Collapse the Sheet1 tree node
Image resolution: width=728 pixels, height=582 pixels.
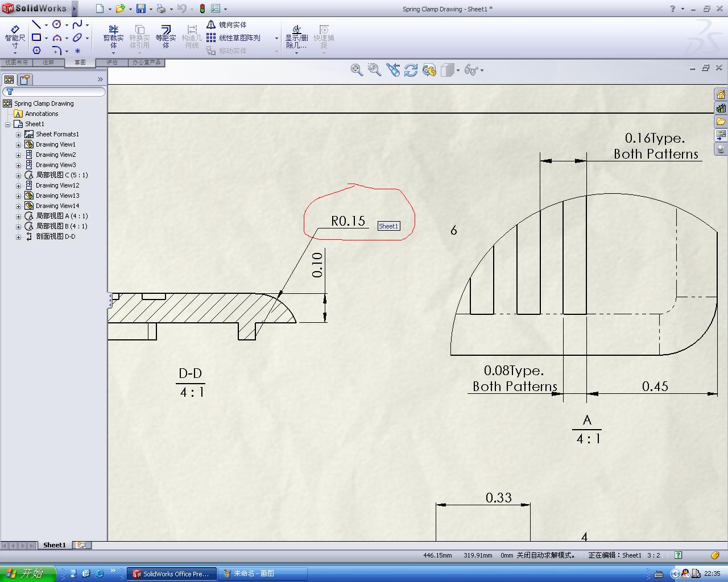point(7,124)
